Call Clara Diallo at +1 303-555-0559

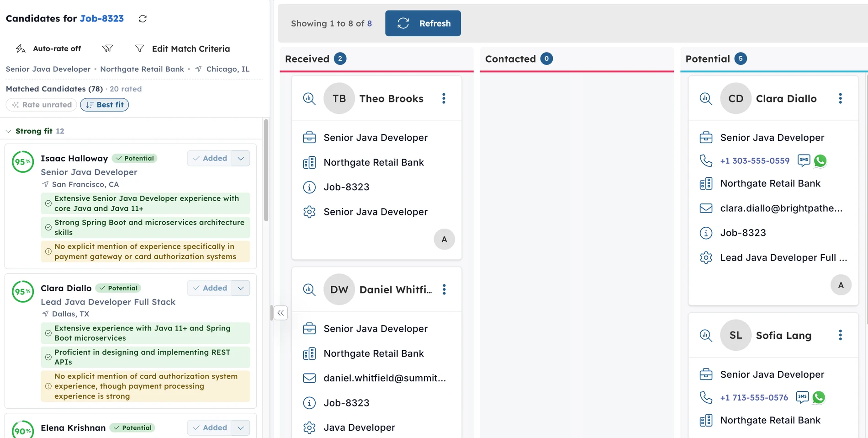coord(755,160)
